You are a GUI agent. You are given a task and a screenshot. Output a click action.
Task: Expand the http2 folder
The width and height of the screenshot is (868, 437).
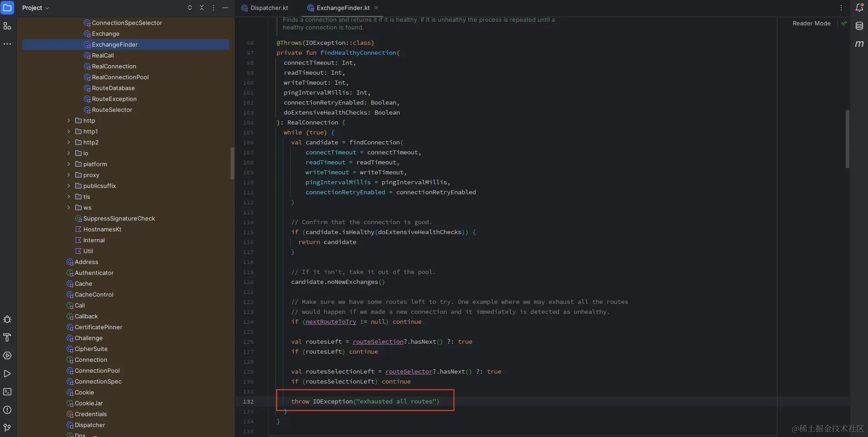click(x=69, y=143)
